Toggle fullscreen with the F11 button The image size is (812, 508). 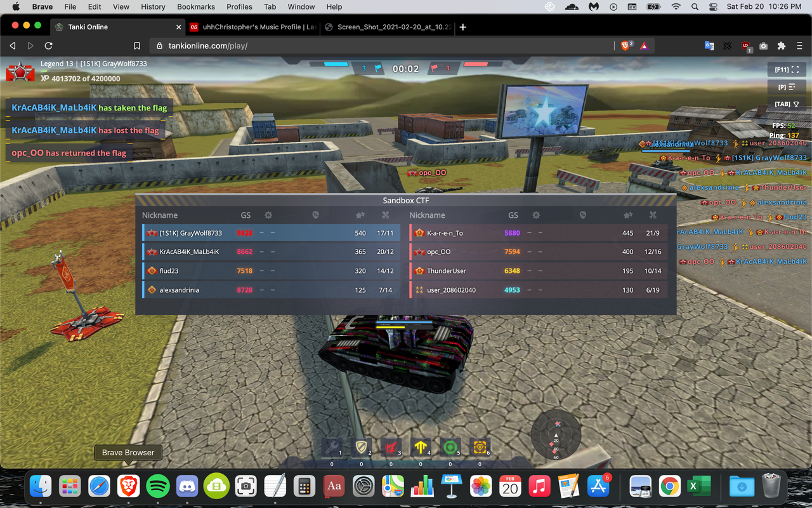coord(787,69)
